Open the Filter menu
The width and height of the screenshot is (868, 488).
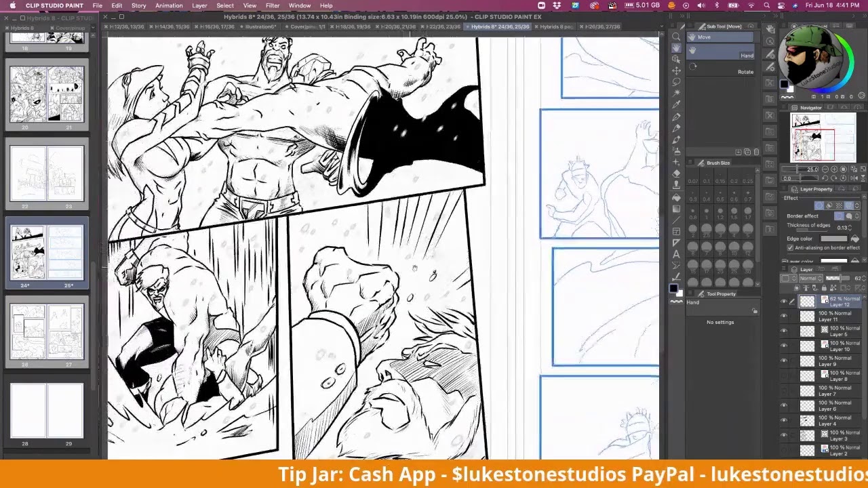coord(273,5)
